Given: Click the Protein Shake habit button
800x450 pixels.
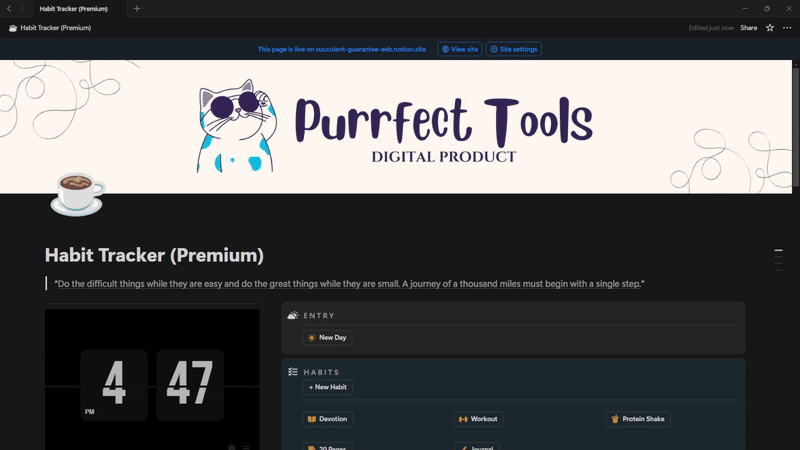Looking at the screenshot, I should (x=638, y=419).
